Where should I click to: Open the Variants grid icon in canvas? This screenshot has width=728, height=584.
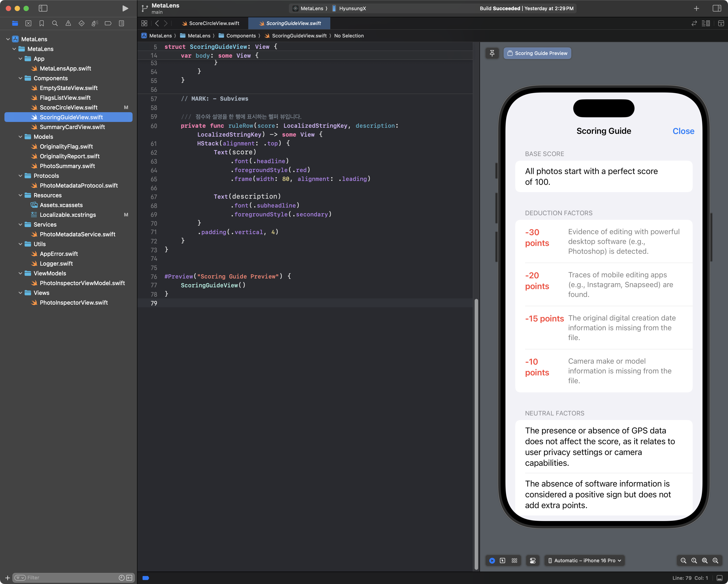(514, 560)
